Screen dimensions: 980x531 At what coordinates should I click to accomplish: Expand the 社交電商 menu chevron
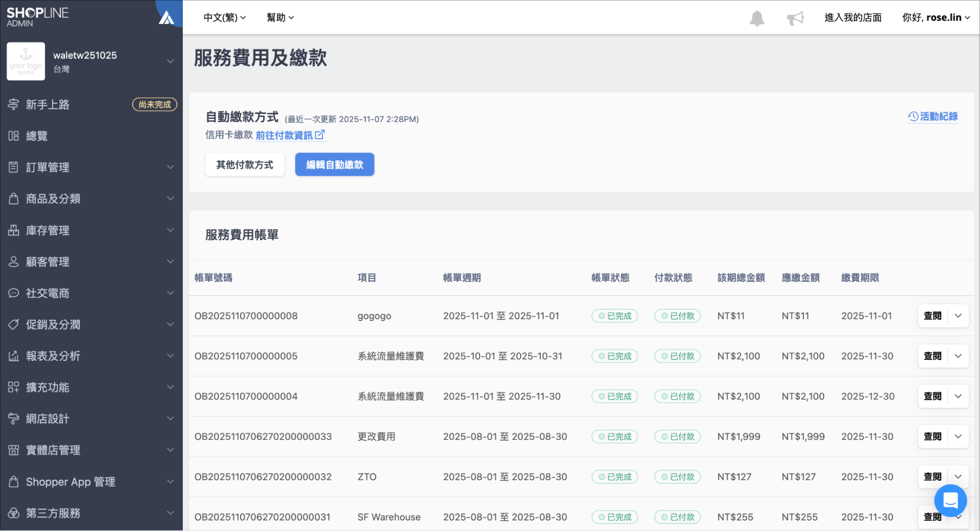pyautogui.click(x=170, y=293)
